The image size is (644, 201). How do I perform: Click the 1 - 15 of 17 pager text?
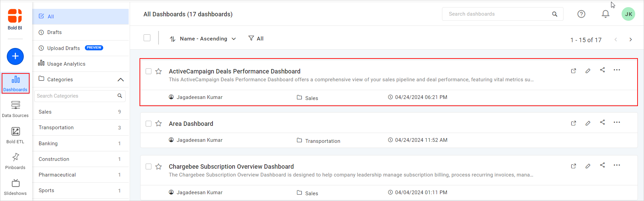(x=586, y=40)
